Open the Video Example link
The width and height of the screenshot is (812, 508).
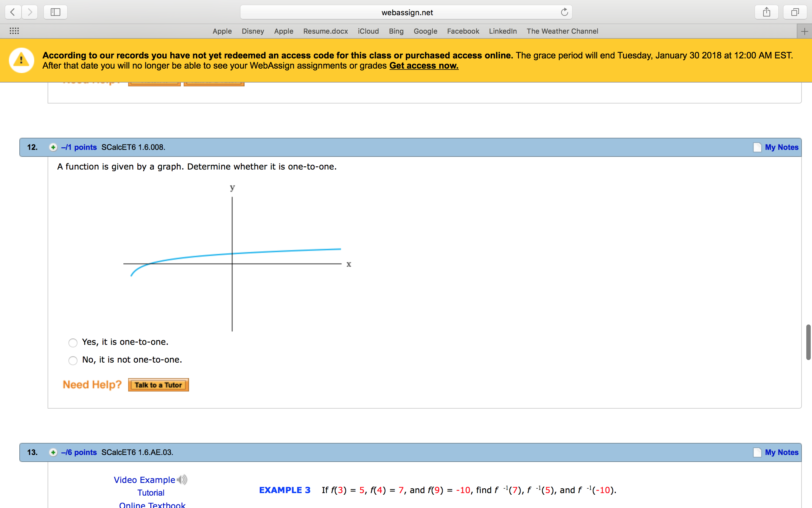click(144, 480)
